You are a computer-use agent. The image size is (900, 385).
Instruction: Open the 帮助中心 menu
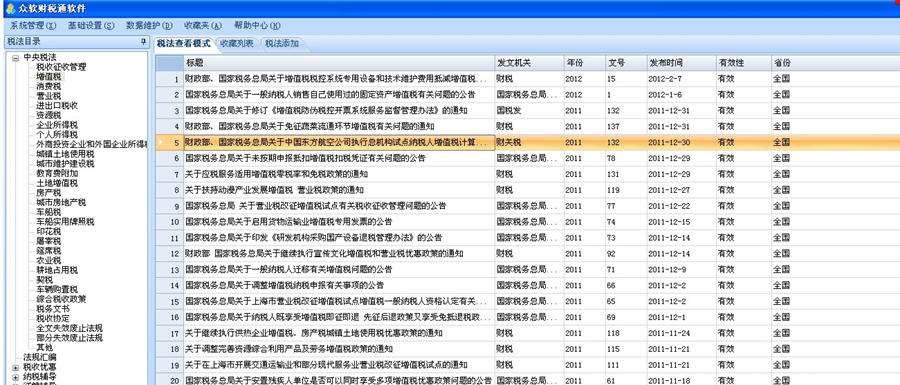(x=257, y=26)
